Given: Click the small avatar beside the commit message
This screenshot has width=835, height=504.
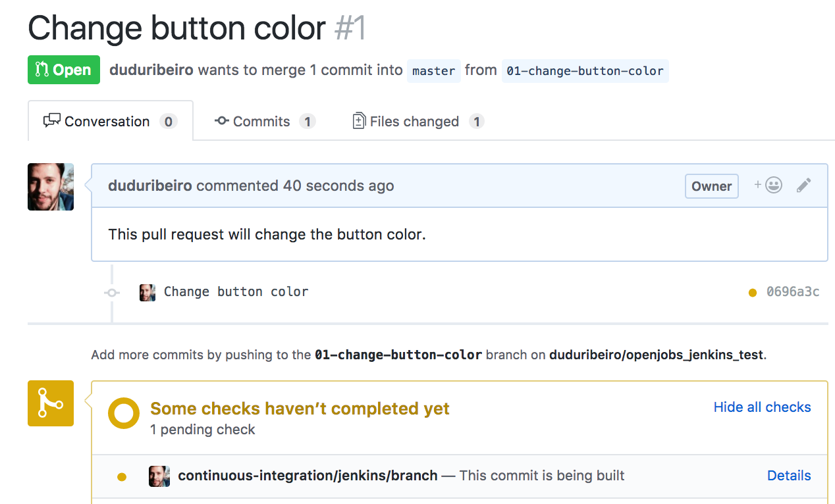Looking at the screenshot, I should [148, 292].
